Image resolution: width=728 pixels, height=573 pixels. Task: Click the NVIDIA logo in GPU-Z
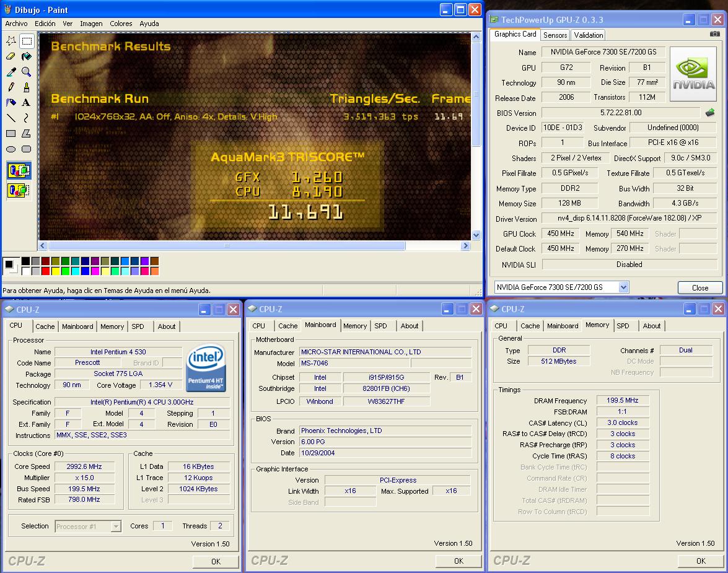coord(693,74)
